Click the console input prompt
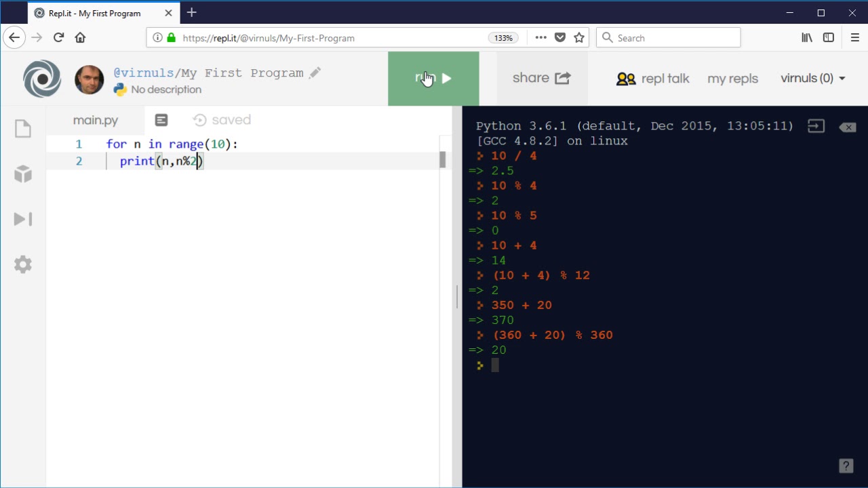Screen dimensions: 868x488 495,365
